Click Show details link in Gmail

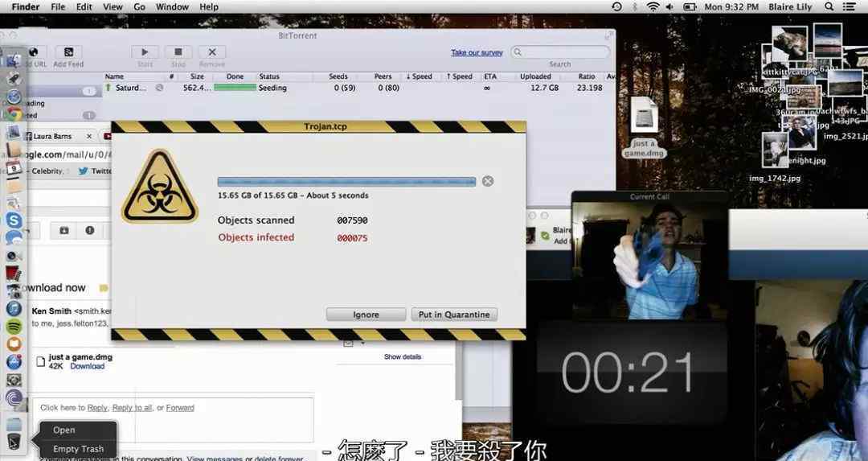tap(403, 357)
